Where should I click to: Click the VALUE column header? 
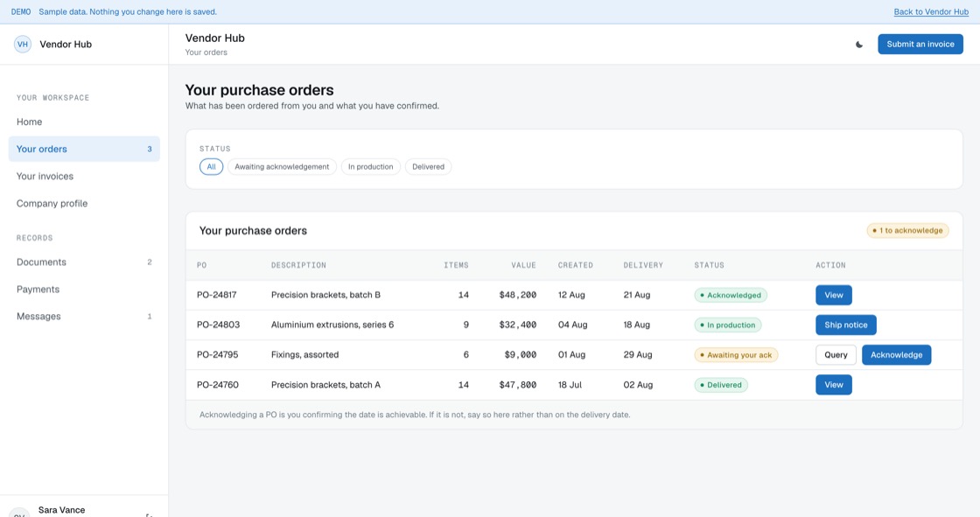coord(524,266)
